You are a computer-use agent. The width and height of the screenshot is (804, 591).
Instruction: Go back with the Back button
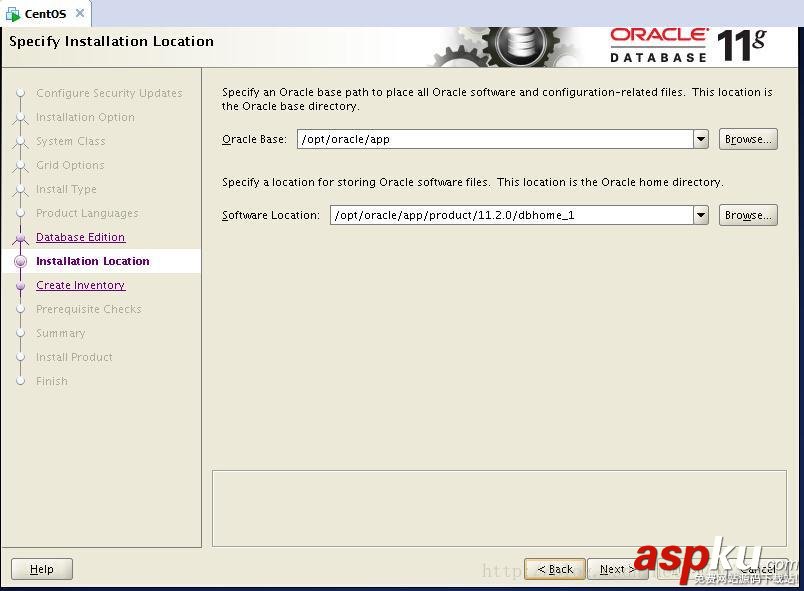pos(554,569)
